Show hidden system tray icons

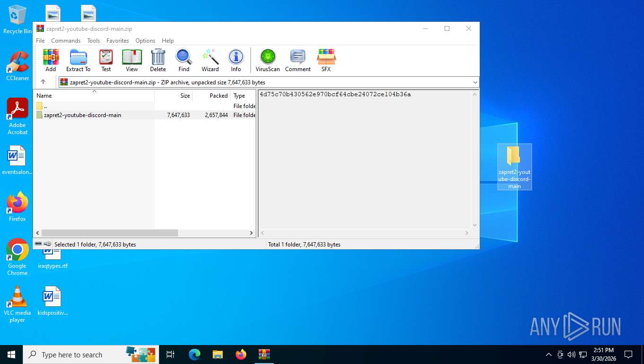point(548,355)
